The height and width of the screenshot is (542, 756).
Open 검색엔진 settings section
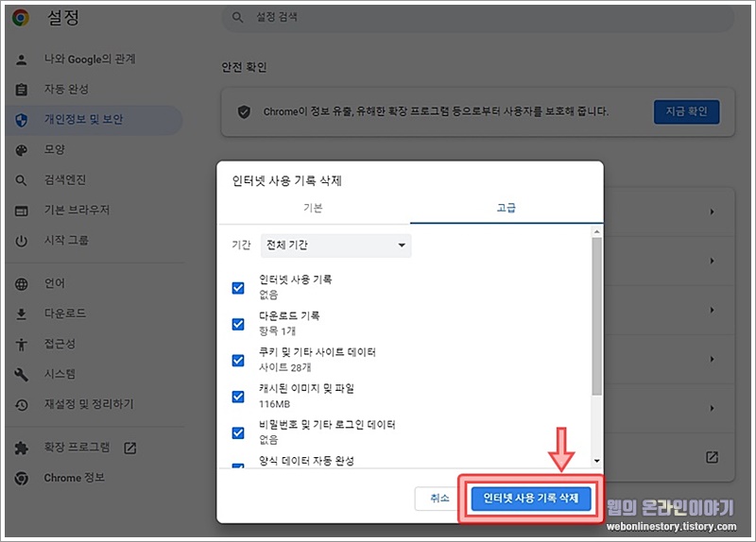click(94, 180)
